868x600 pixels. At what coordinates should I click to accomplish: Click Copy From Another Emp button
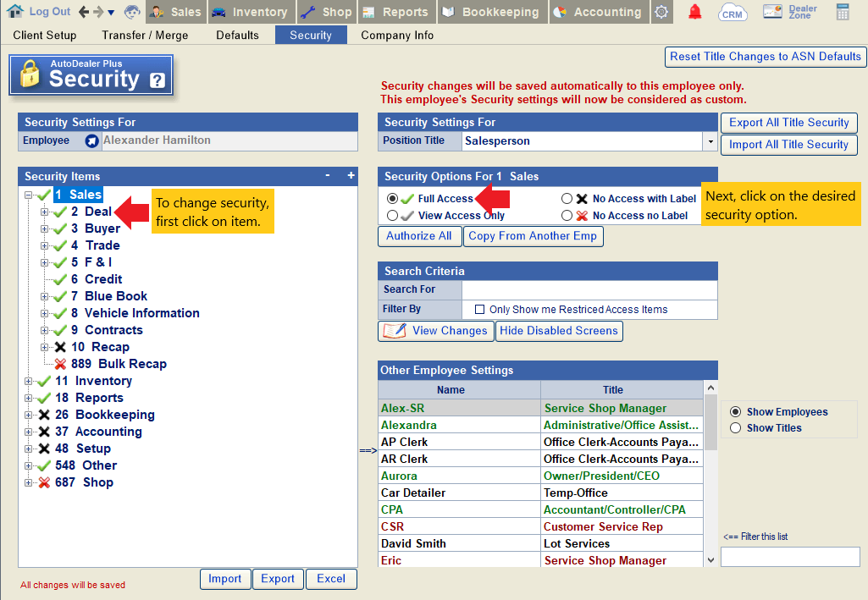(533, 236)
